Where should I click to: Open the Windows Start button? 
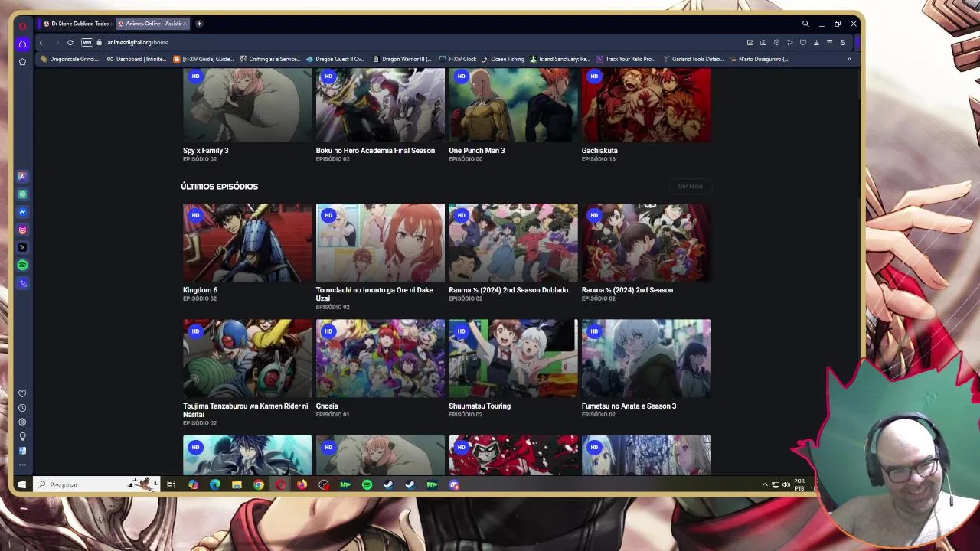click(x=21, y=484)
